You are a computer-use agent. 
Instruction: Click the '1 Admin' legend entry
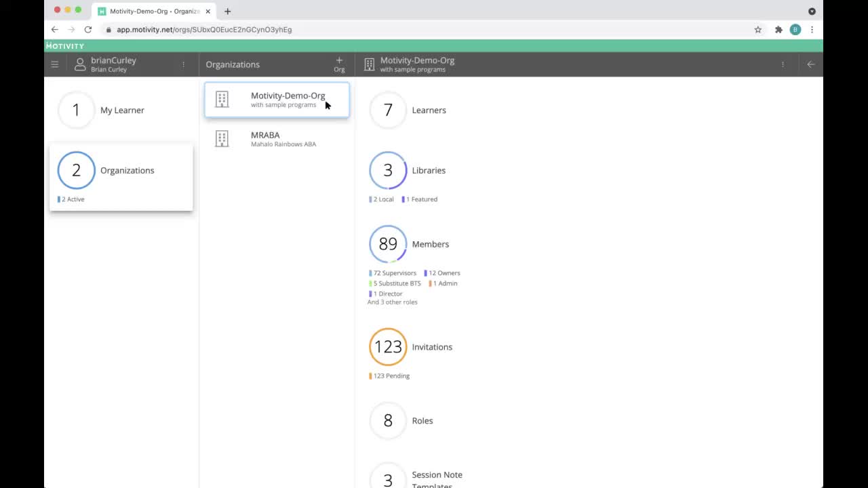click(x=443, y=283)
